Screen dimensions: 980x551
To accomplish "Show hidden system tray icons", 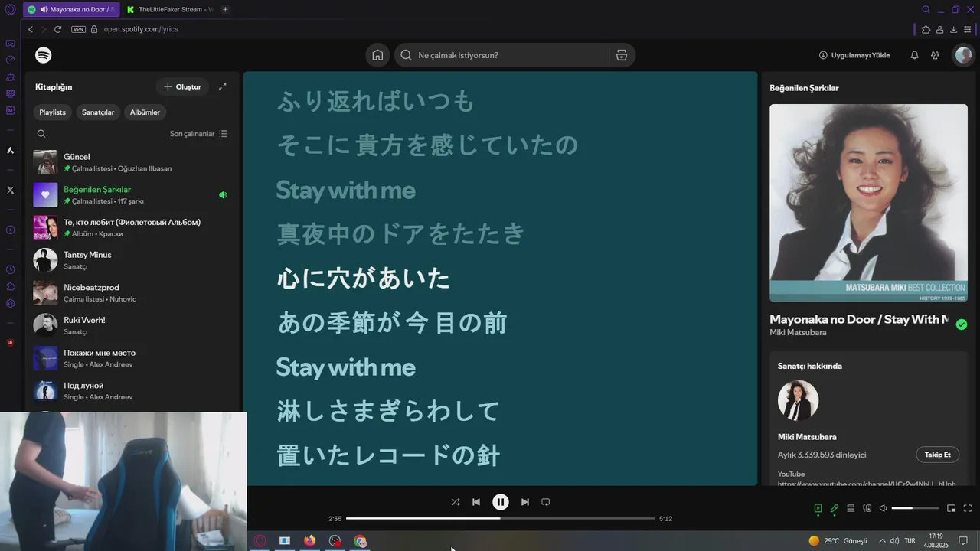I will point(881,540).
